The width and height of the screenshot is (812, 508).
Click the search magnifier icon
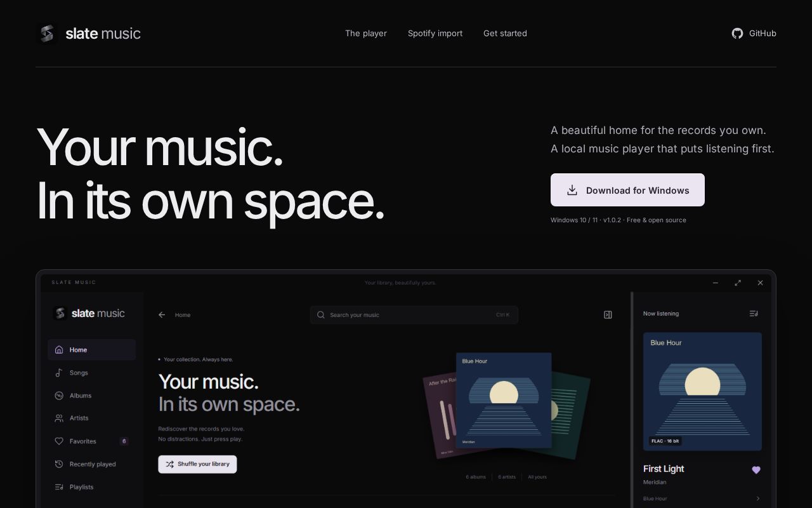click(x=321, y=314)
